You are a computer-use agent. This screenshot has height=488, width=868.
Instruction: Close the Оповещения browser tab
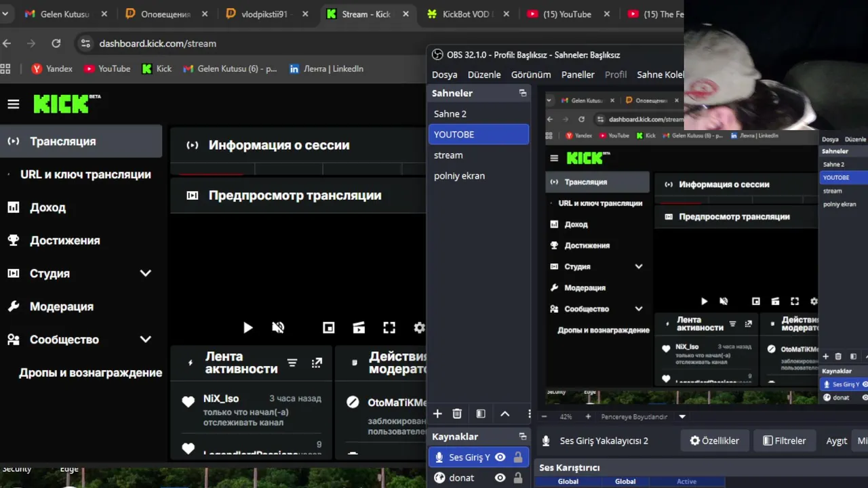[204, 14]
